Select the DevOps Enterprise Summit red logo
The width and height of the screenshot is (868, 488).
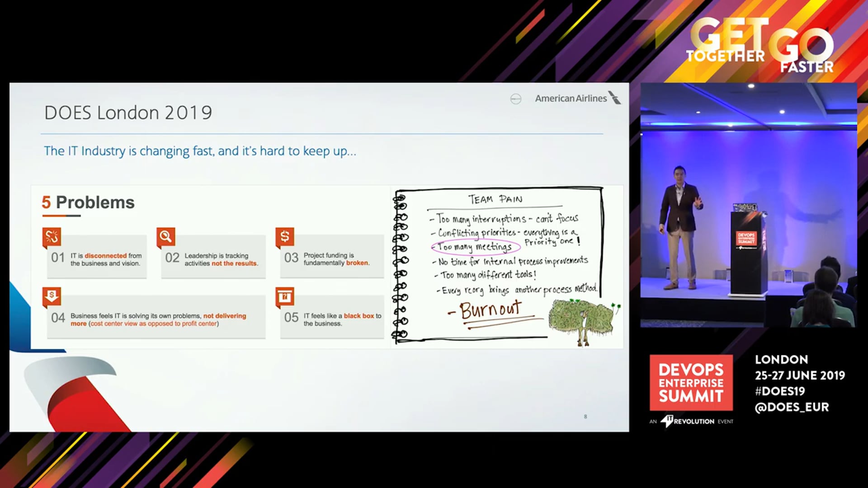[691, 383]
